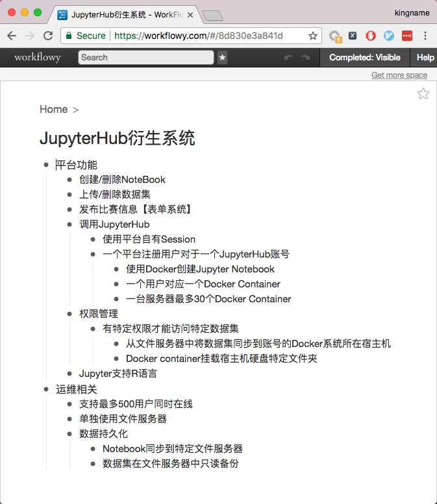Place cursor in Jupyter支持R语言 text
437x504 pixels.
pyautogui.click(x=118, y=374)
